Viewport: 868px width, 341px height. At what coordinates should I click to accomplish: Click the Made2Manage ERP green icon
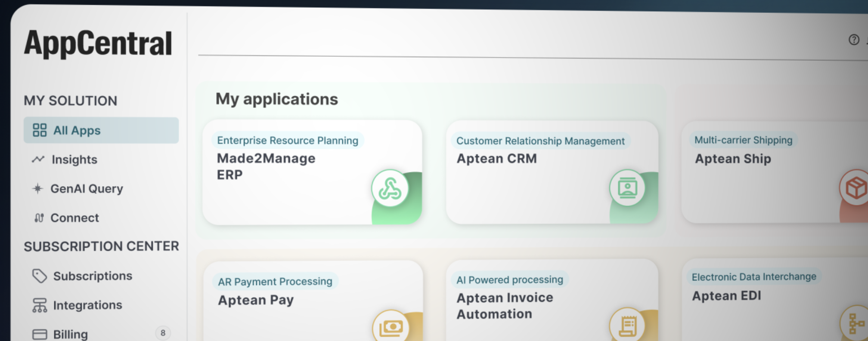point(390,188)
